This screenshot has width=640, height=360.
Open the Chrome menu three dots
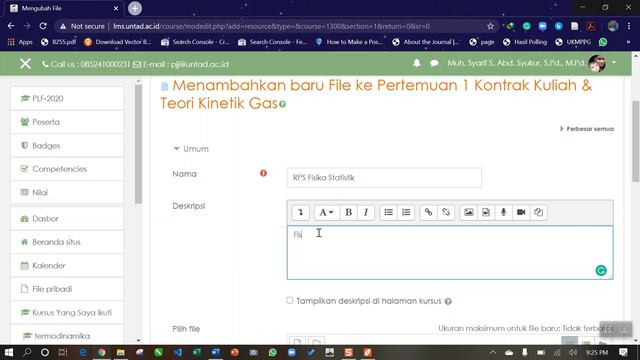click(629, 26)
